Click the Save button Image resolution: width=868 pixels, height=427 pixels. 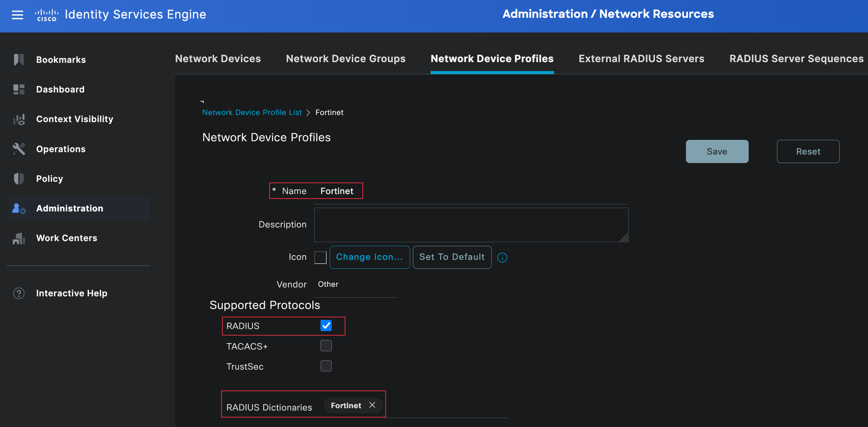(717, 151)
